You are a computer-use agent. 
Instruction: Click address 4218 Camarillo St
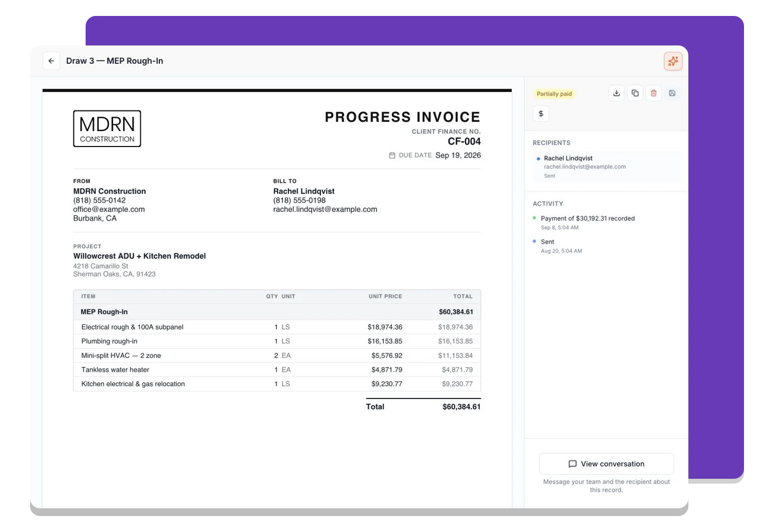(x=101, y=266)
